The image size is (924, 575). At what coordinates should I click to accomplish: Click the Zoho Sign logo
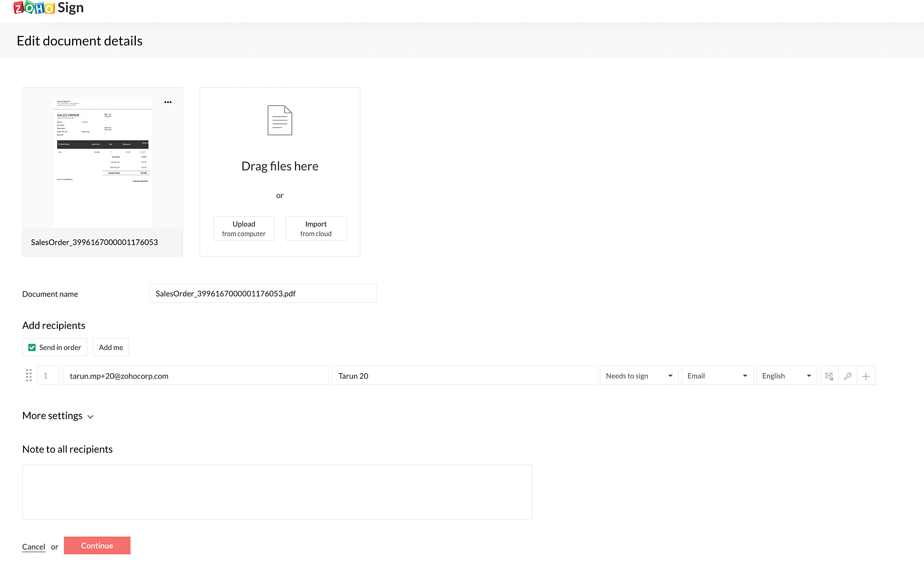(x=49, y=8)
